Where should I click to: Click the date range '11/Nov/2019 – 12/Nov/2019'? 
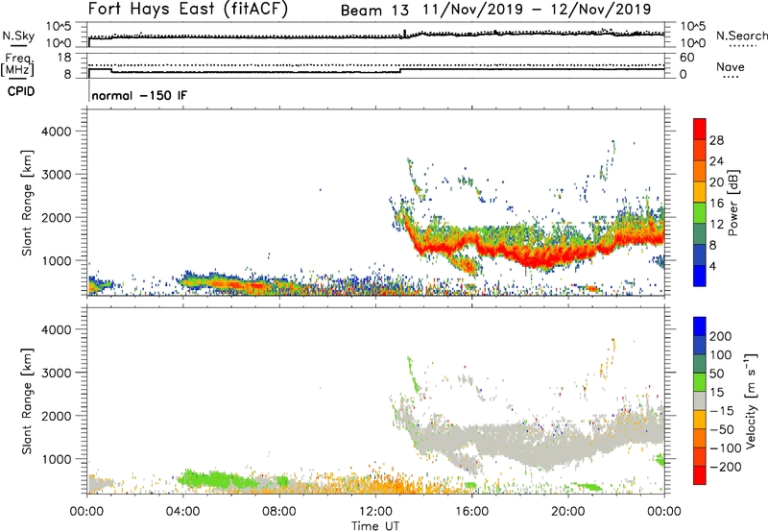(538, 10)
